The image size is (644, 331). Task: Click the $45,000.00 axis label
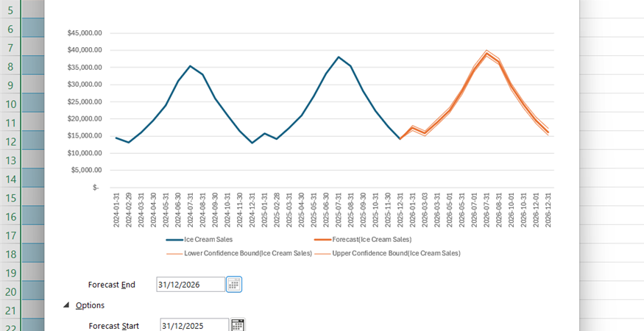click(85, 33)
